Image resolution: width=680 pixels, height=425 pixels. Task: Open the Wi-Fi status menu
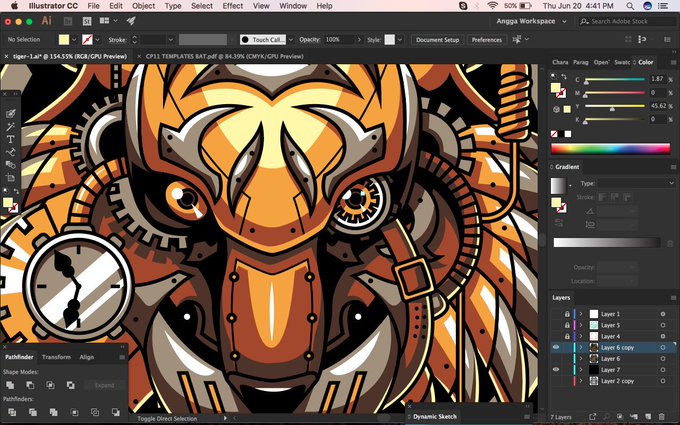coord(492,6)
